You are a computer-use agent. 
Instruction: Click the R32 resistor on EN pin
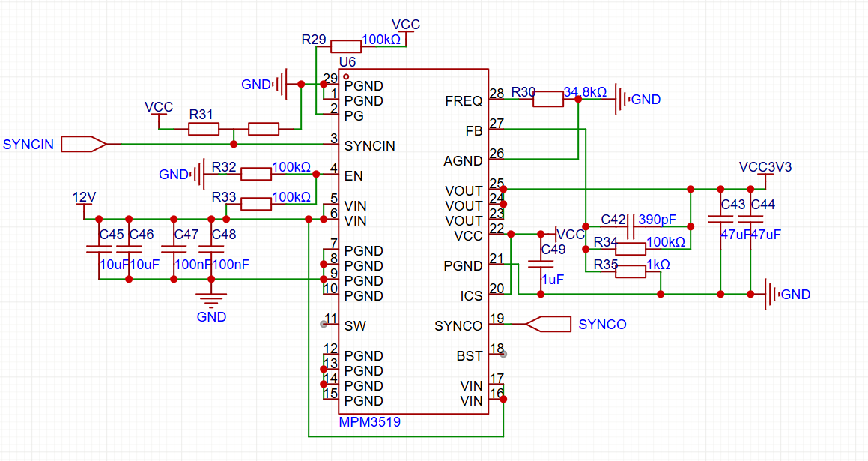(255, 174)
